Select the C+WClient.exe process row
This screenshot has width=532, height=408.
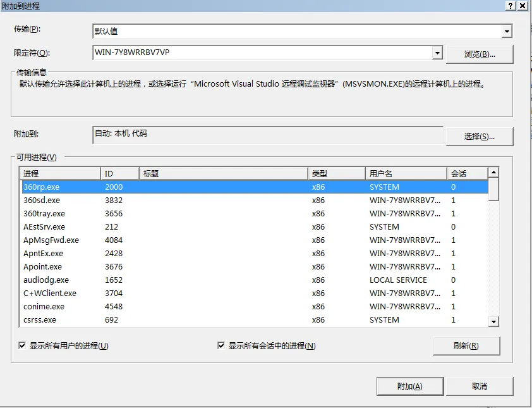pos(255,293)
